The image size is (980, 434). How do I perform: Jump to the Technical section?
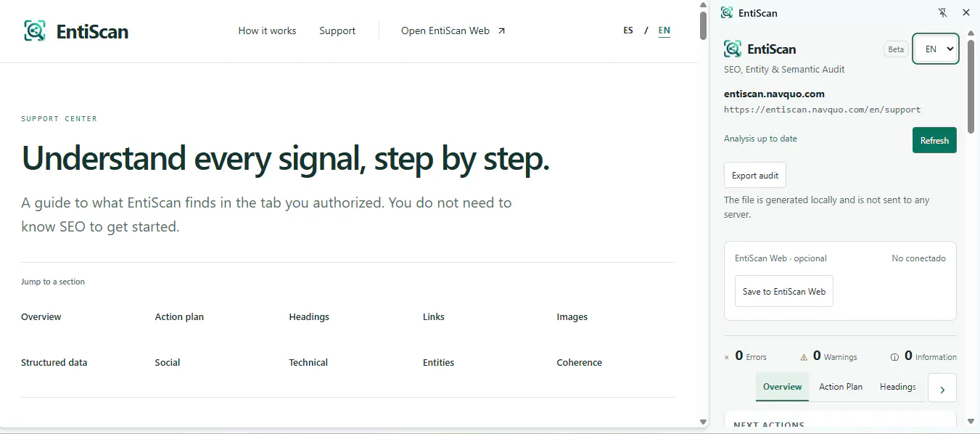pyautogui.click(x=308, y=363)
